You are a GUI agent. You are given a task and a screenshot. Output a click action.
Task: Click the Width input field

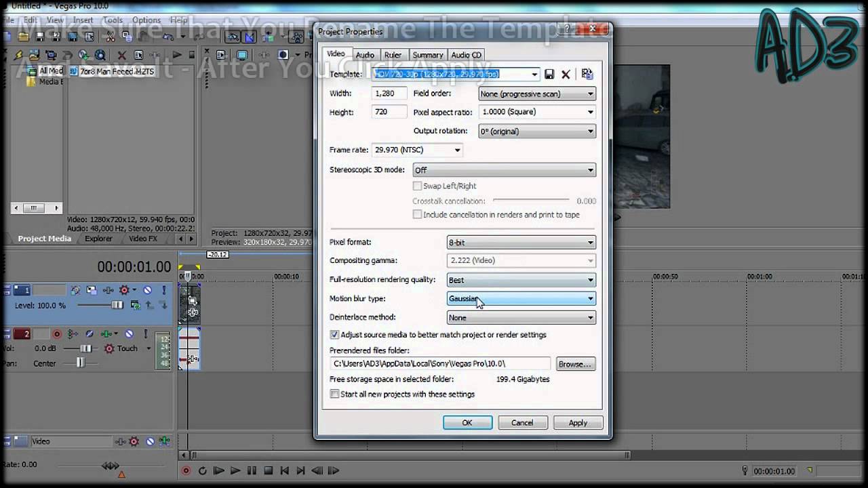coord(389,94)
